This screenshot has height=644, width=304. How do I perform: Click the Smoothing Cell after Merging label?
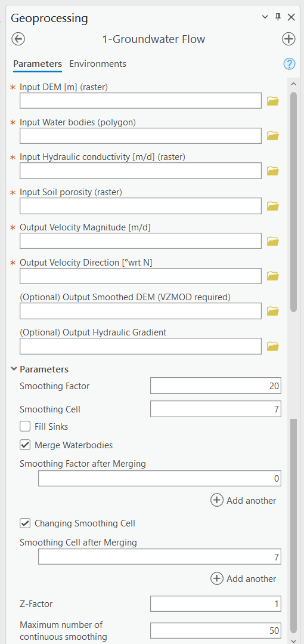78,542
